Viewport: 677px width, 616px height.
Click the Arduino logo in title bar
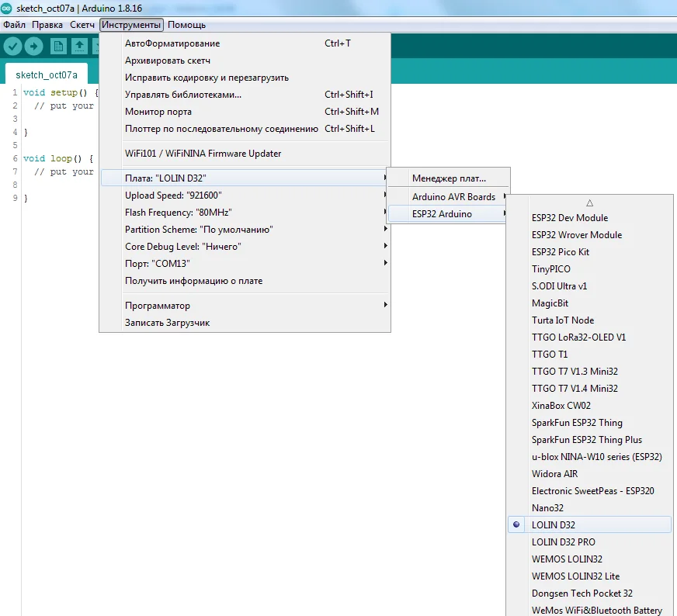point(6,9)
